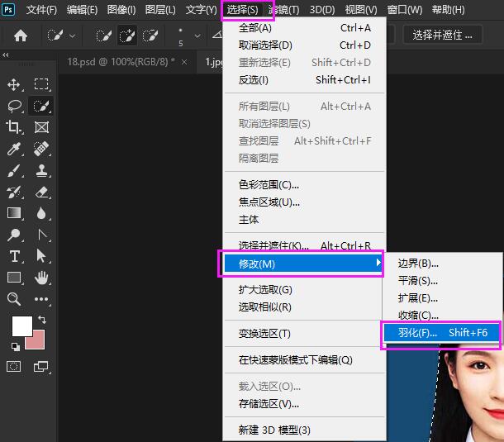
Task: Select the Rectangle shape tool
Action: click(14, 278)
